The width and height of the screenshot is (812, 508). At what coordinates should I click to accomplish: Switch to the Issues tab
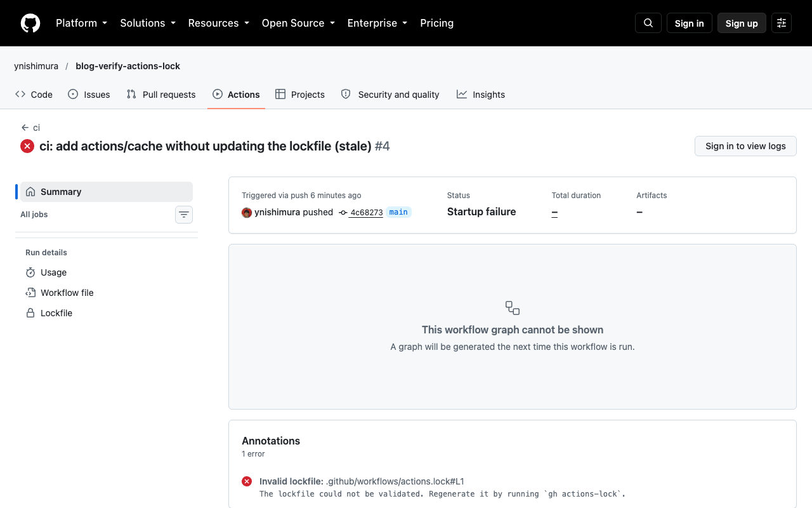point(89,95)
